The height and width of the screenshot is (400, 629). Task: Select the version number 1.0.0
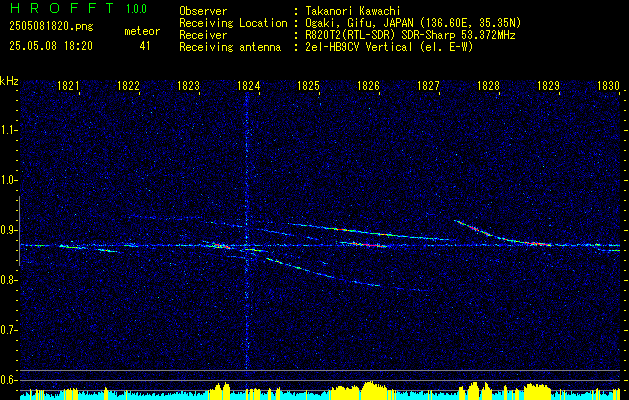(136, 9)
